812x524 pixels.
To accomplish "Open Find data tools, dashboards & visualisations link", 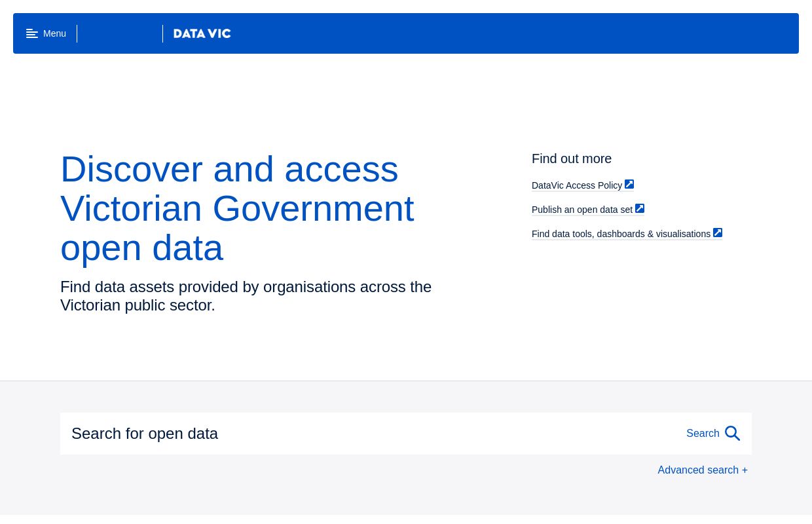I will click(x=621, y=234).
